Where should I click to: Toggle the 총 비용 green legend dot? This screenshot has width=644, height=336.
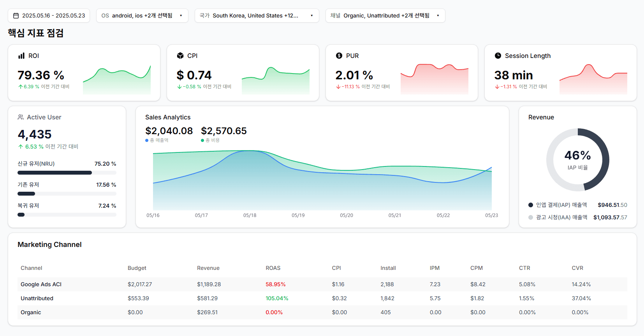pos(202,140)
